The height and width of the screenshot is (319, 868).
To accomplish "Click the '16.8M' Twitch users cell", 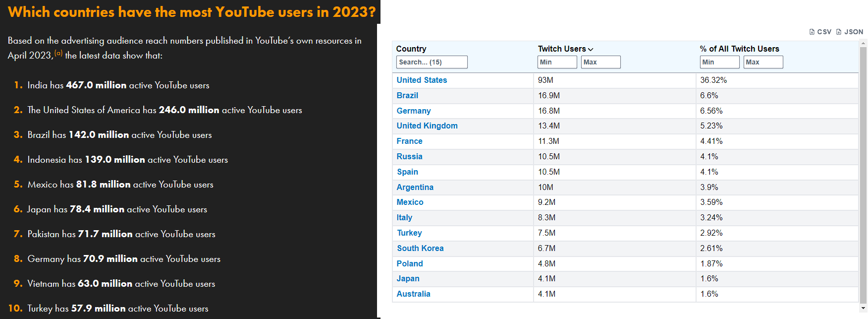I will (614, 111).
